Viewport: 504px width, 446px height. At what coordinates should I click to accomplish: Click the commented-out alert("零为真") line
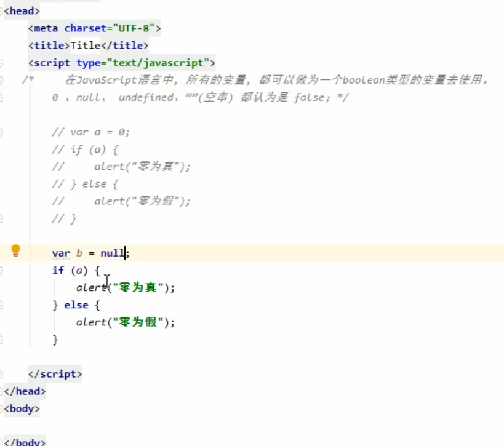pos(121,167)
